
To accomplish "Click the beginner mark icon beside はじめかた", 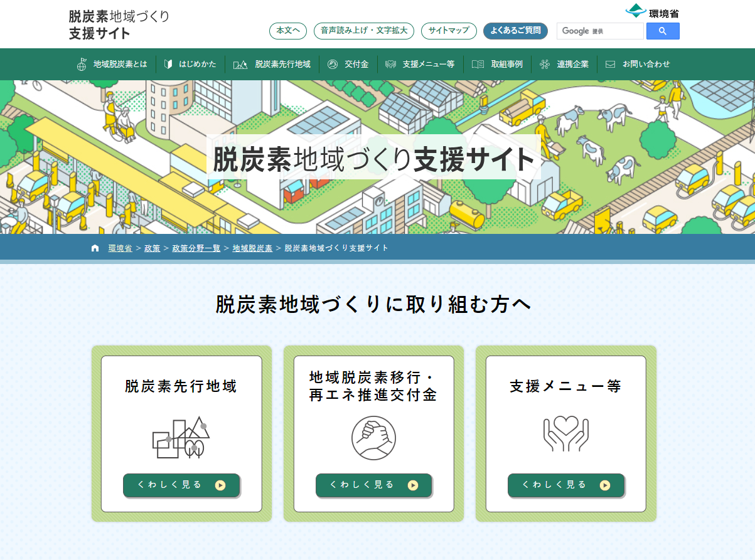I will click(x=168, y=64).
